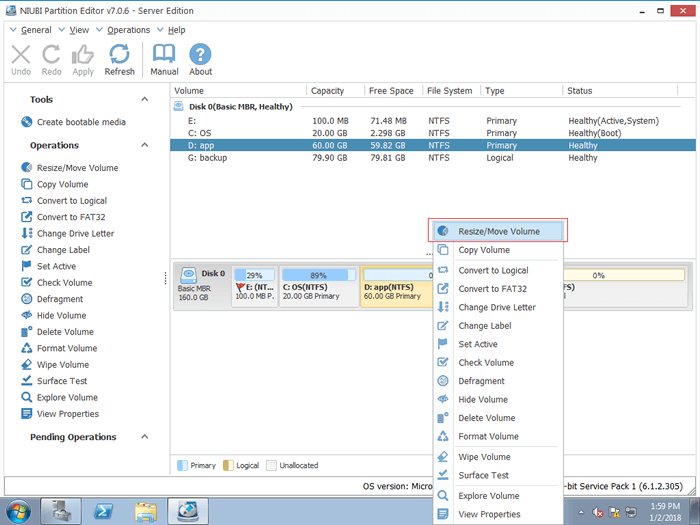Open the About question-mark icon

[200, 60]
